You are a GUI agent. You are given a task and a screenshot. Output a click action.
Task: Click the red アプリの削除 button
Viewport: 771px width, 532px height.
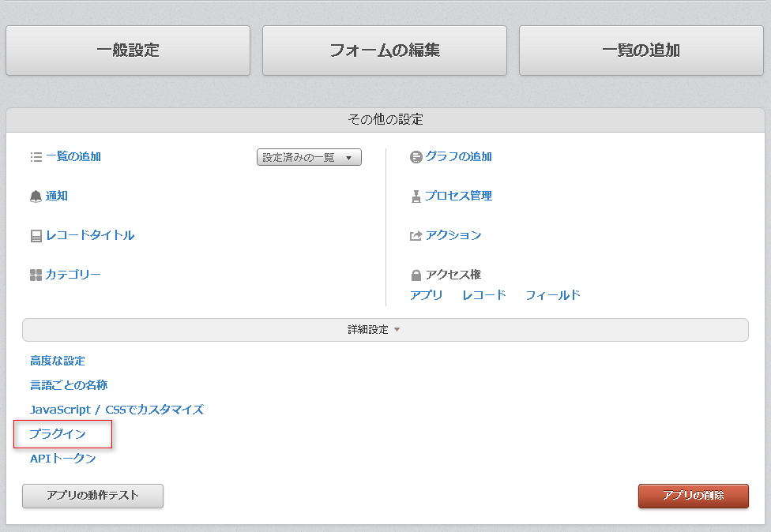[694, 496]
